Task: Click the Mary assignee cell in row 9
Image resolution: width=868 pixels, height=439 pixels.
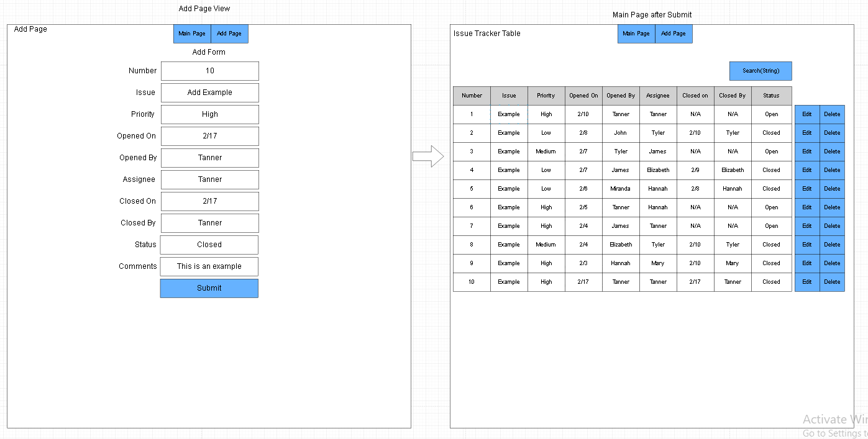Action: 658,263
